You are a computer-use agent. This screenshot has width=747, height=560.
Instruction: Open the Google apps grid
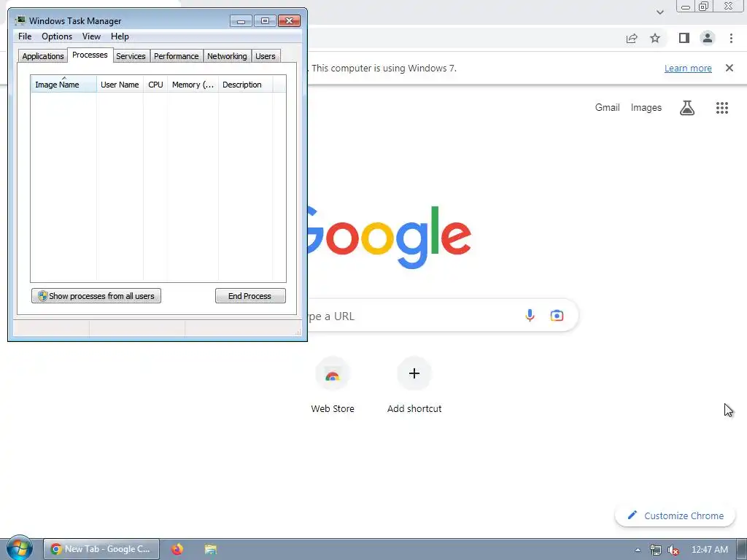(721, 108)
